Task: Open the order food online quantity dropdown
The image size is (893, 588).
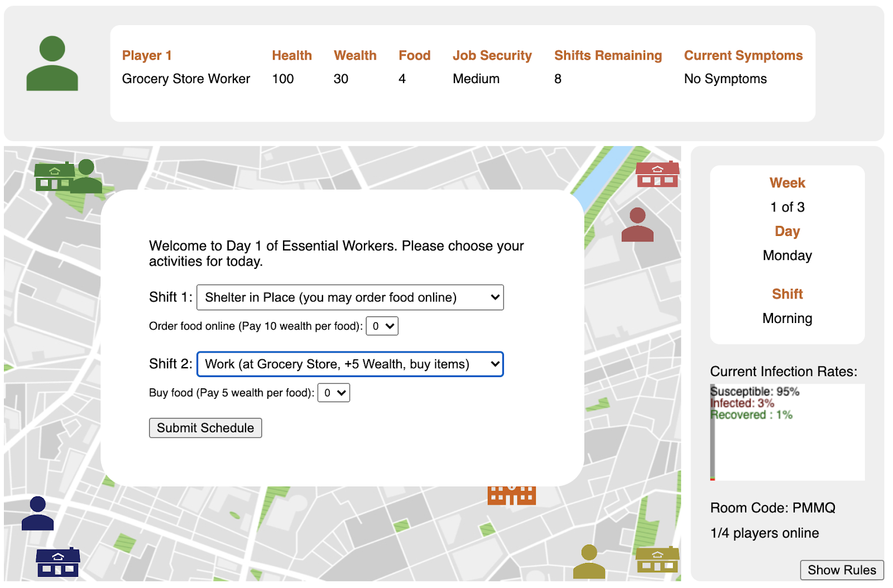Action: tap(382, 326)
